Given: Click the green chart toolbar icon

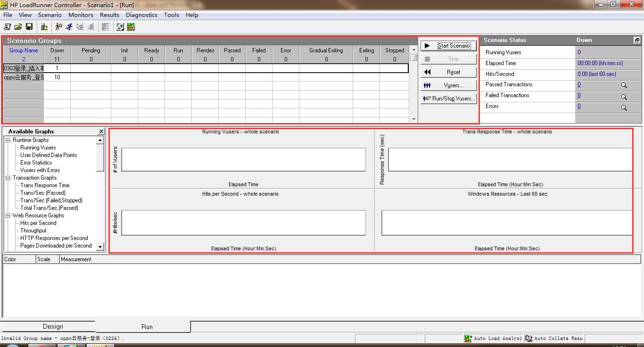Looking at the screenshot, I should tap(131, 27).
